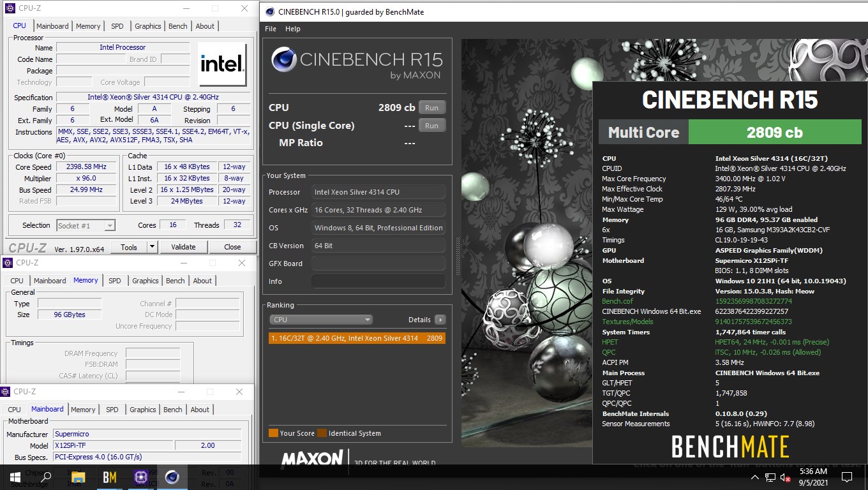868x490 pixels.
Task: Select CPU tab in bottom CPU-Z window
Action: click(15, 410)
